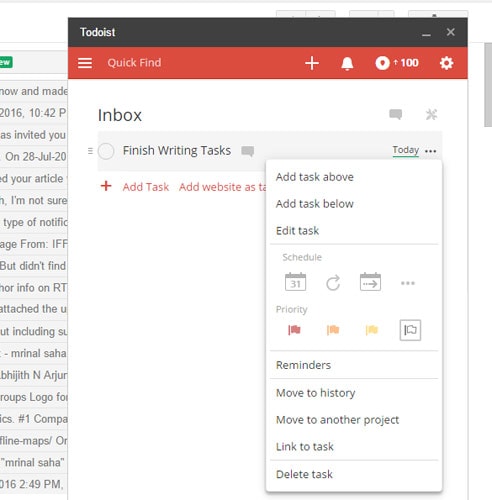
Task: Select the white no-priority flag
Action: (x=410, y=330)
